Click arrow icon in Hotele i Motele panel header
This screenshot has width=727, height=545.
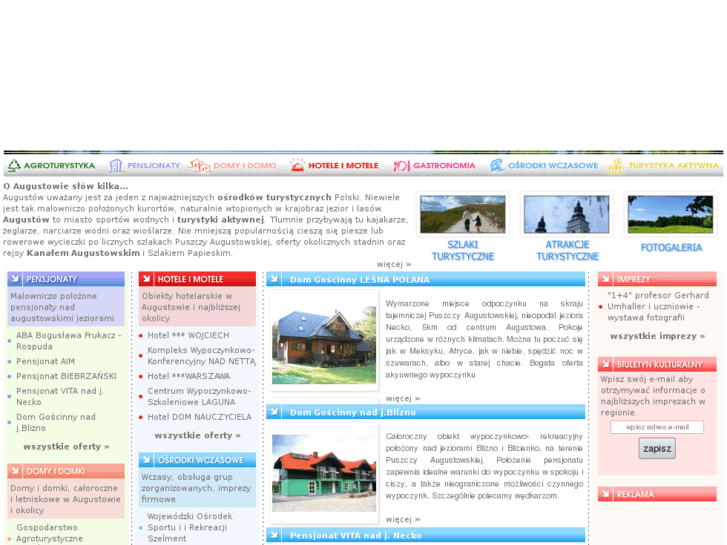pos(147,278)
